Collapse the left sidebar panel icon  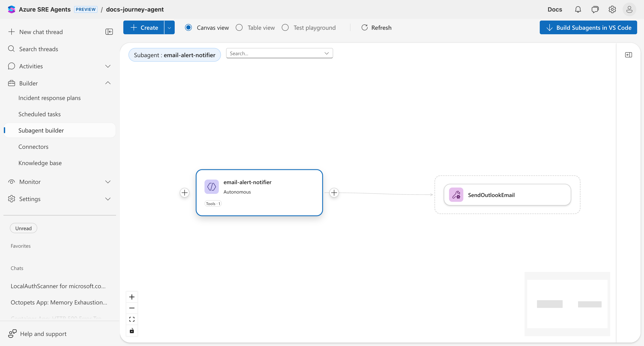click(109, 32)
